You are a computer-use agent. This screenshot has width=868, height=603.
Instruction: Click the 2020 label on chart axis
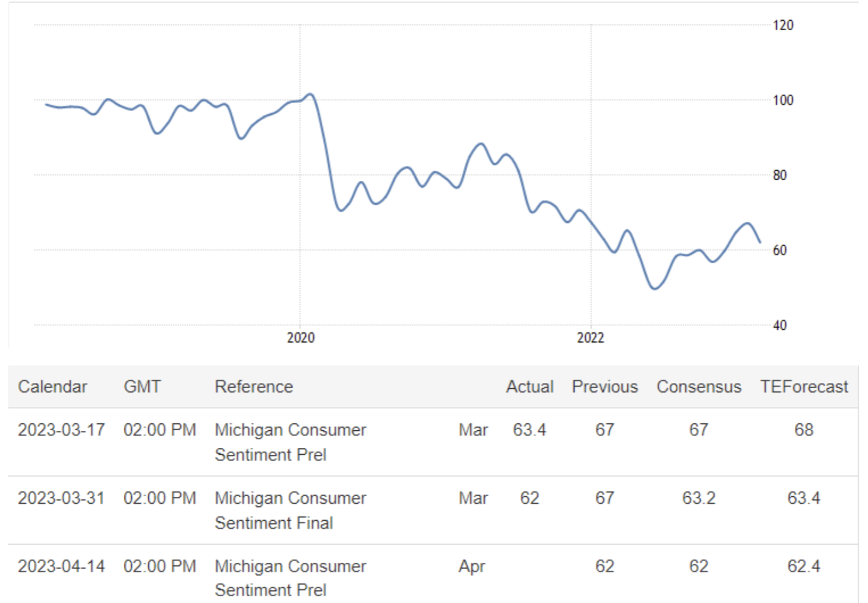coord(301,338)
